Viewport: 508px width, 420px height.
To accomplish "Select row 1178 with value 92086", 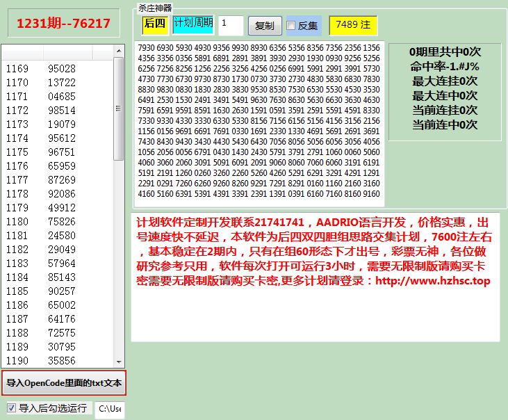I will click(58, 194).
